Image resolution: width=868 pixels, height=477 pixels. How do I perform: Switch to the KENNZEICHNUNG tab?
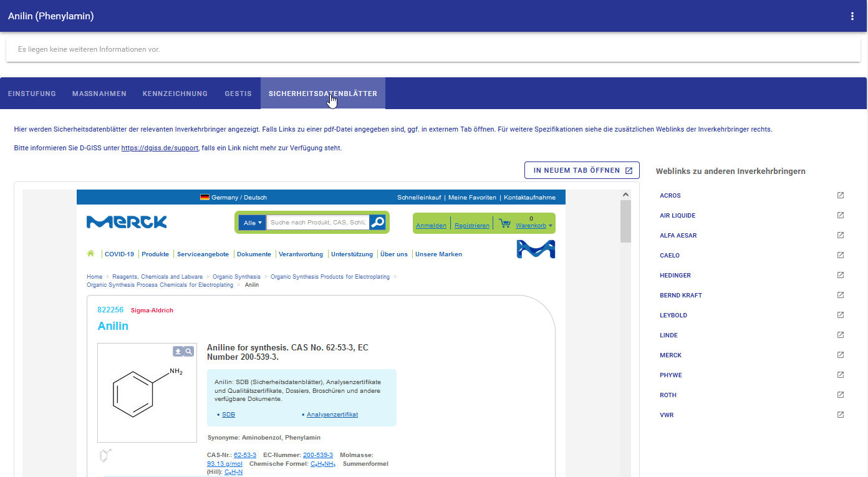[x=175, y=94]
